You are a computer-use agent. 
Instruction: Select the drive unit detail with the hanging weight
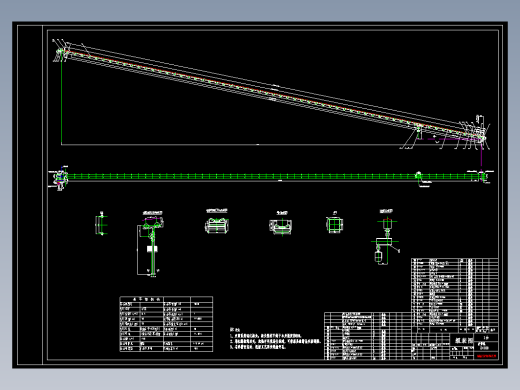[386, 238]
